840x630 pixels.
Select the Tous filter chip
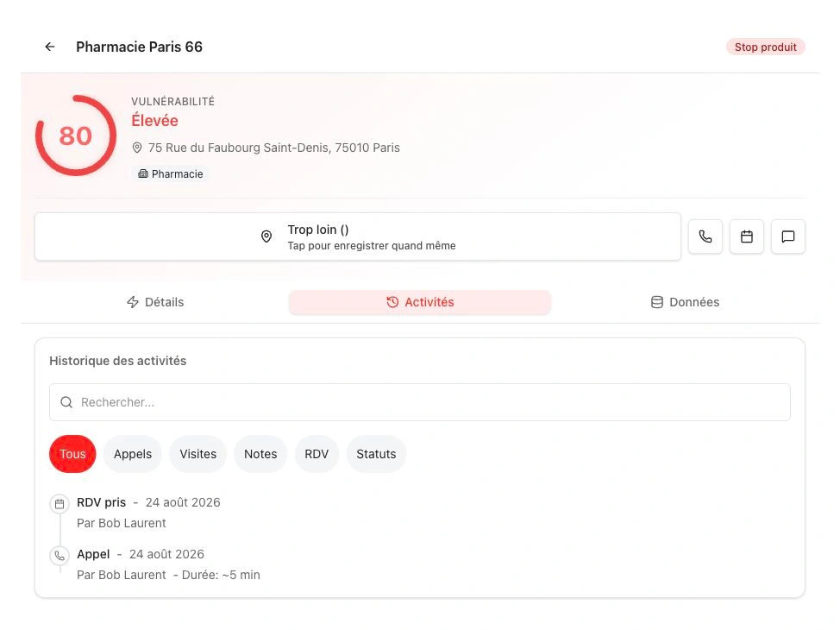point(72,454)
